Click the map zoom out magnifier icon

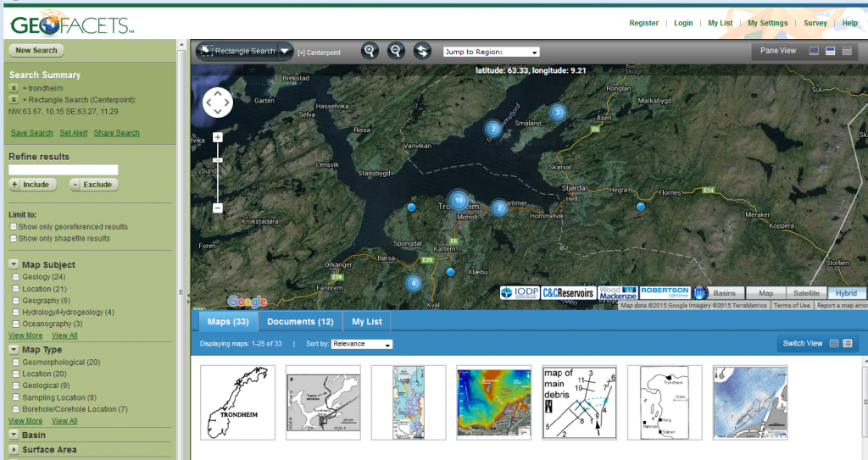pos(396,51)
